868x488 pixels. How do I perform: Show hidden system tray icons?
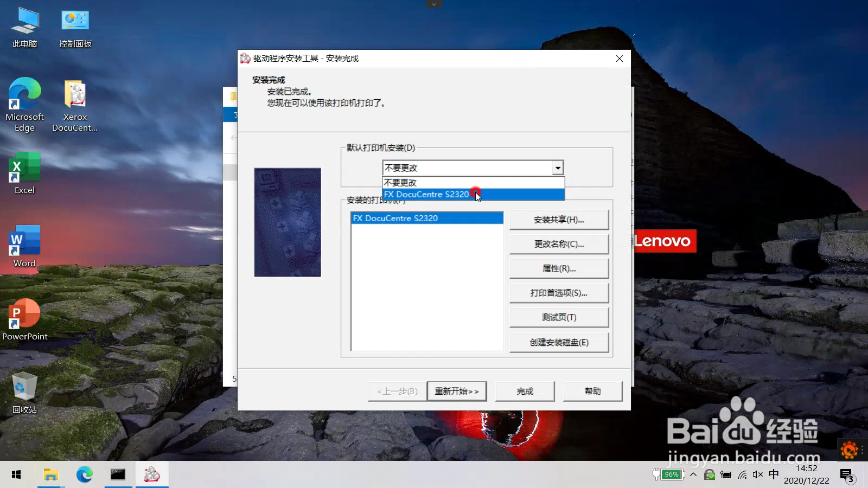tap(693, 474)
